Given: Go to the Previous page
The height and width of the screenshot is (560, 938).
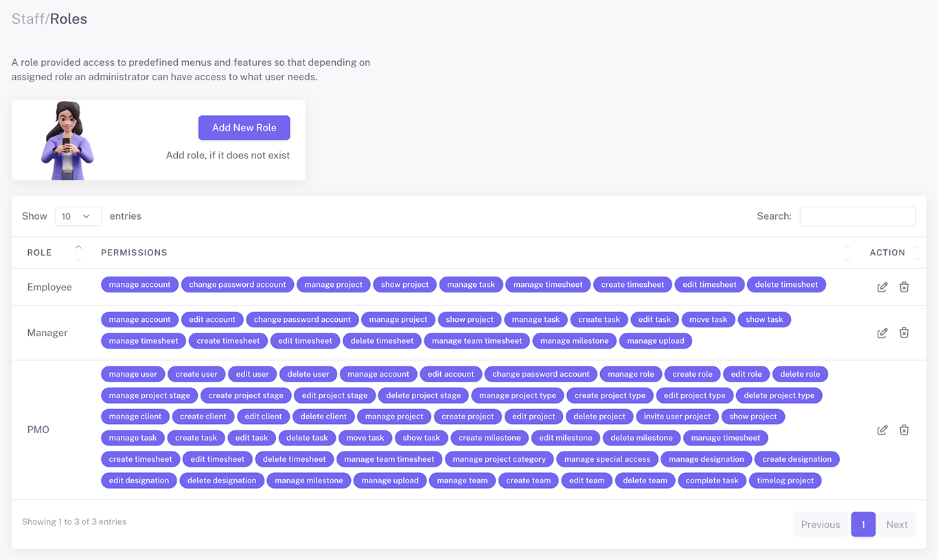Looking at the screenshot, I should 821,524.
